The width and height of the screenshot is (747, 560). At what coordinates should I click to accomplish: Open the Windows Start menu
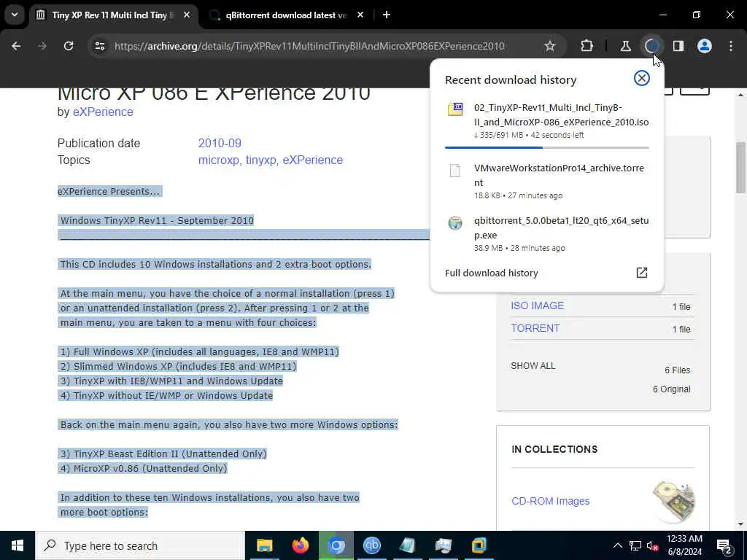click(18, 545)
